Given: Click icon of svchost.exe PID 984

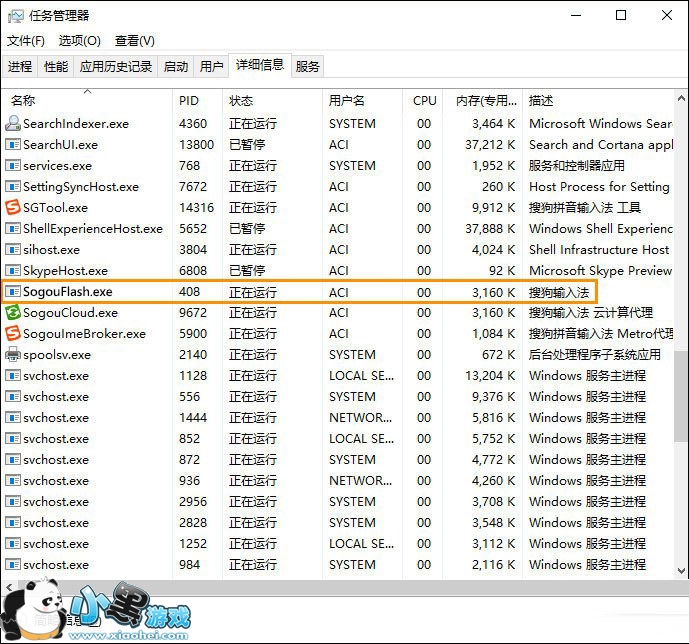Looking at the screenshot, I should 13,564.
